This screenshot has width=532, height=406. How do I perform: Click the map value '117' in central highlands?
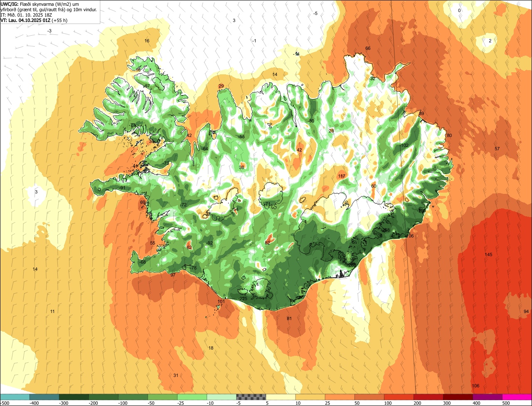pos(342,176)
